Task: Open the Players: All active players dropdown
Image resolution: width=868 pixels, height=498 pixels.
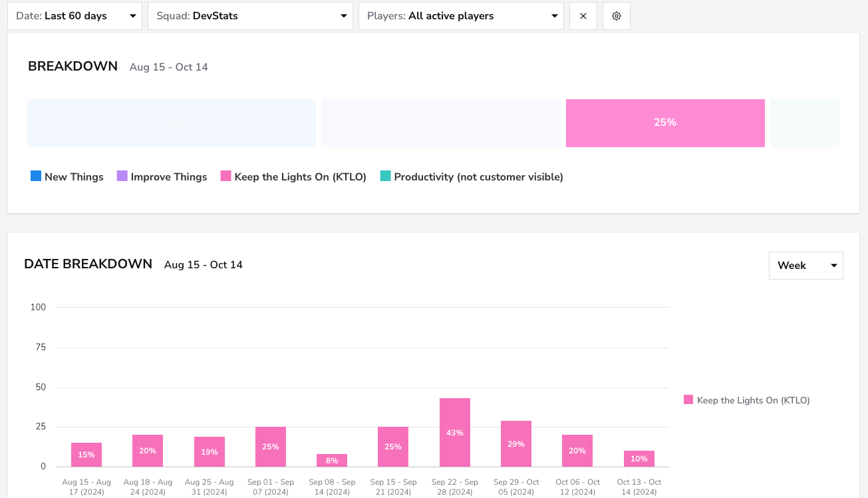Action: coord(461,16)
